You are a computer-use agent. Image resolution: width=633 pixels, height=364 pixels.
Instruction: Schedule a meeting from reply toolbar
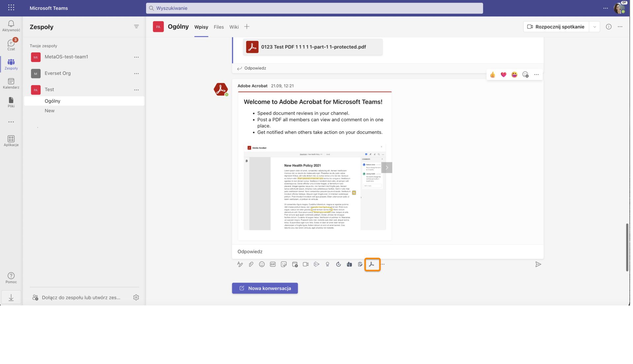[x=295, y=264]
